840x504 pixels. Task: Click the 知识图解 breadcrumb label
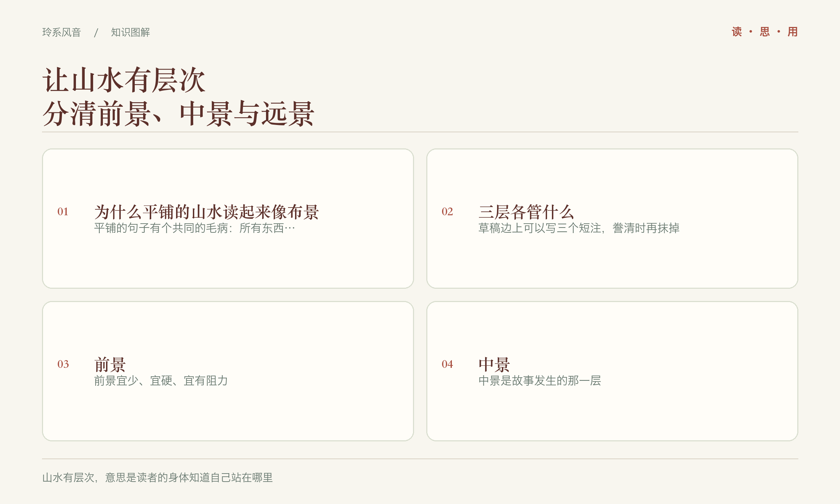[x=131, y=32]
